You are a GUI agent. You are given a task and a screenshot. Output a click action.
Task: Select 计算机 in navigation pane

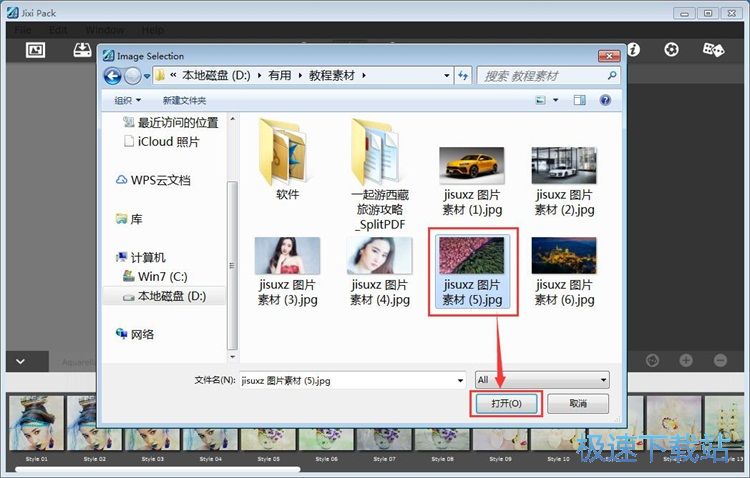(x=141, y=257)
